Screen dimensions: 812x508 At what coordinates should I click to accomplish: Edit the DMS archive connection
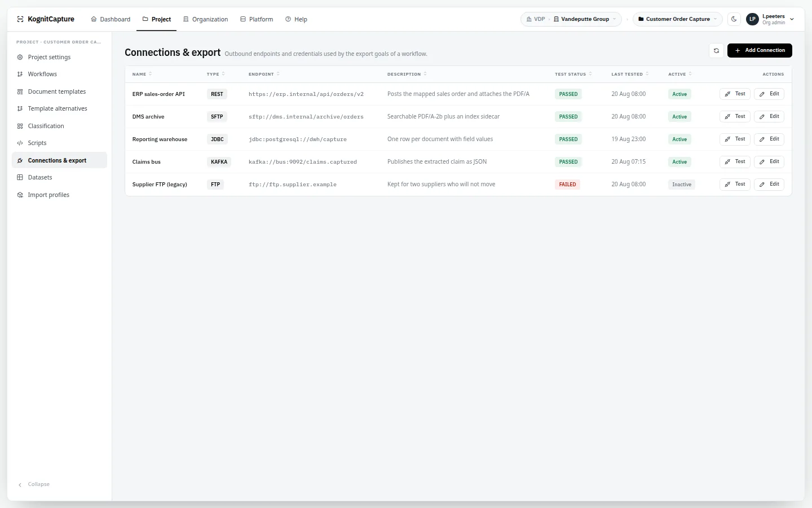point(769,116)
